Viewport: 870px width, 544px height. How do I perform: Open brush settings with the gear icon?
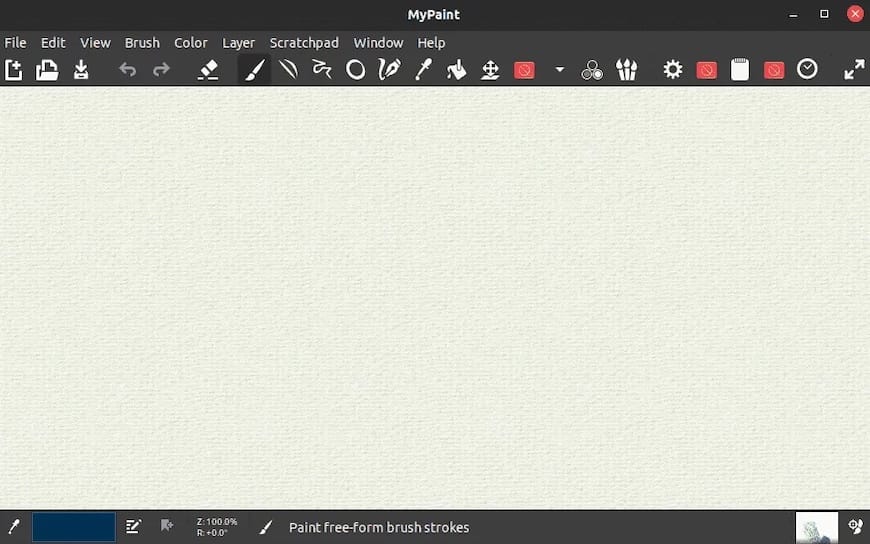[673, 70]
